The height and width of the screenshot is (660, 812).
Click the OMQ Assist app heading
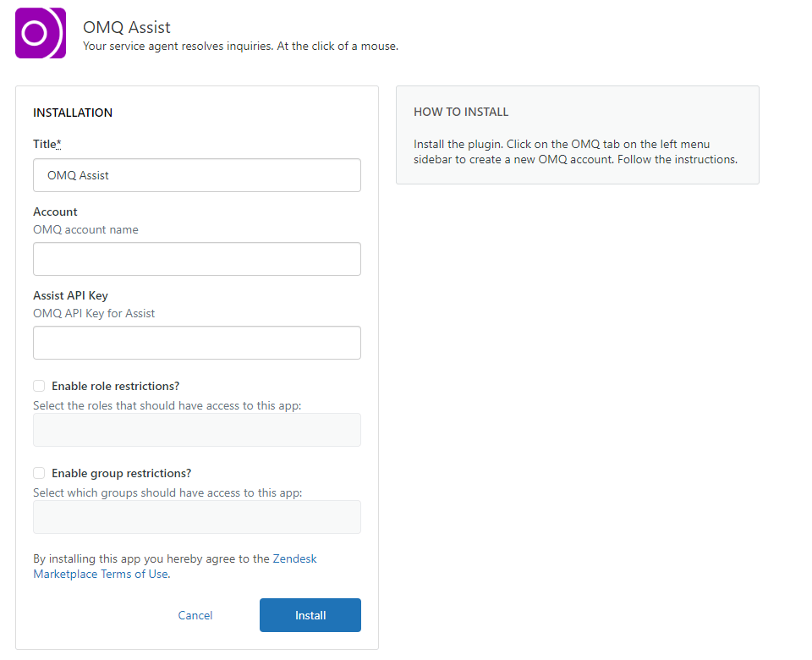point(127,27)
